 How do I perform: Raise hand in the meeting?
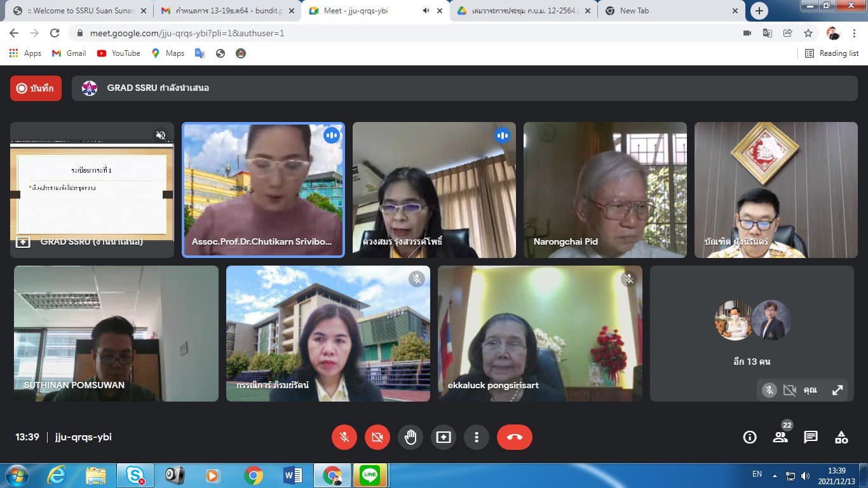(x=410, y=437)
